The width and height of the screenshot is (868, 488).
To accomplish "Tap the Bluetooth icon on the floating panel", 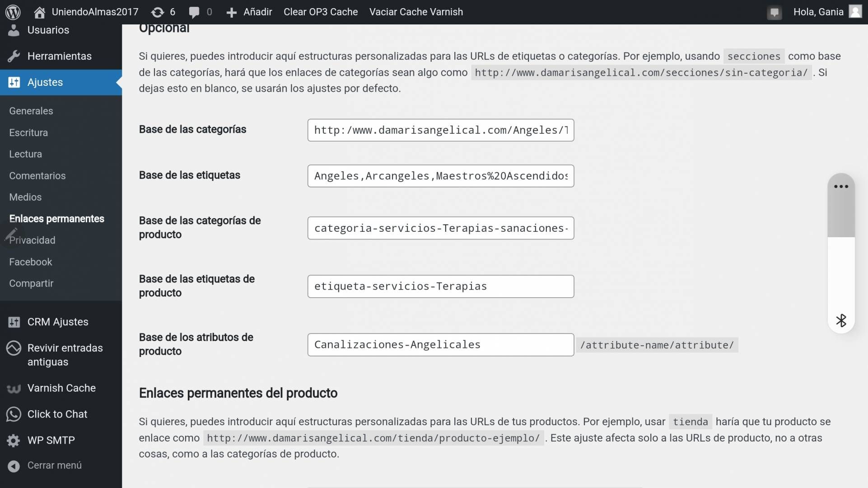I will pos(841,320).
